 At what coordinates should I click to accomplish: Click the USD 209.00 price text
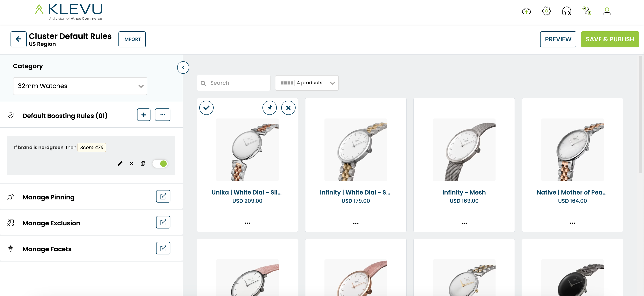click(x=247, y=201)
